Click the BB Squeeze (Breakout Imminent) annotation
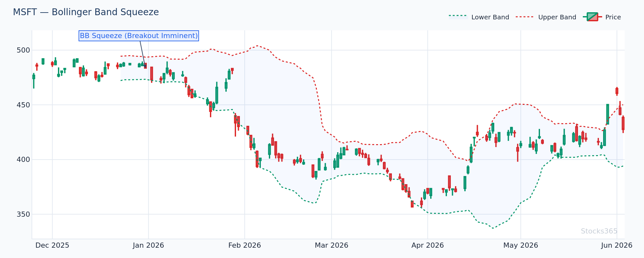 click(139, 36)
